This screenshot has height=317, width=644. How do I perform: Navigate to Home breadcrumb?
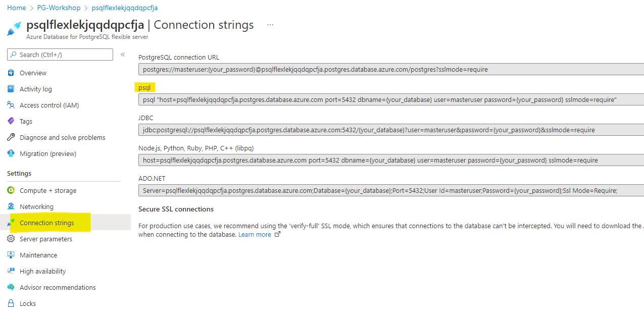[x=17, y=8]
